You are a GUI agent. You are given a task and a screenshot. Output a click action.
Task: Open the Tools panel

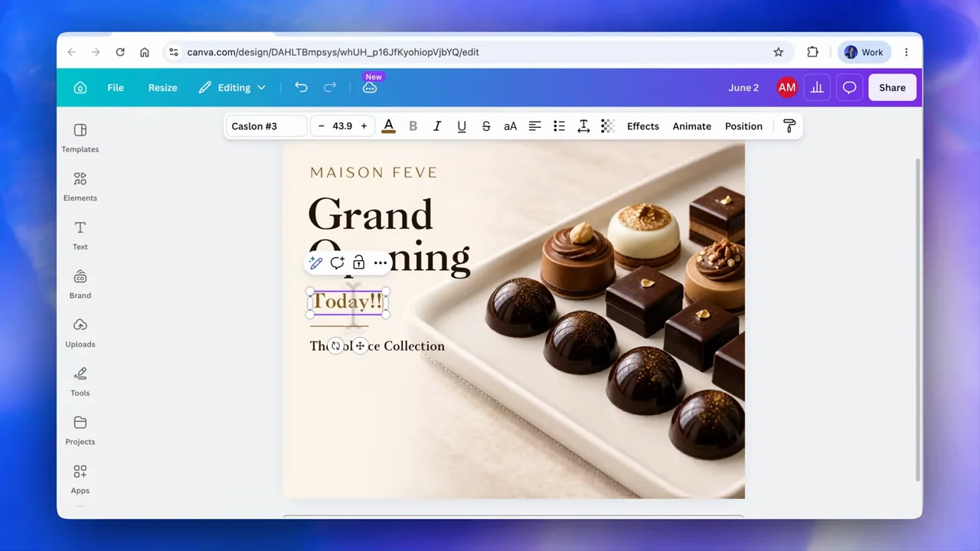(x=80, y=382)
